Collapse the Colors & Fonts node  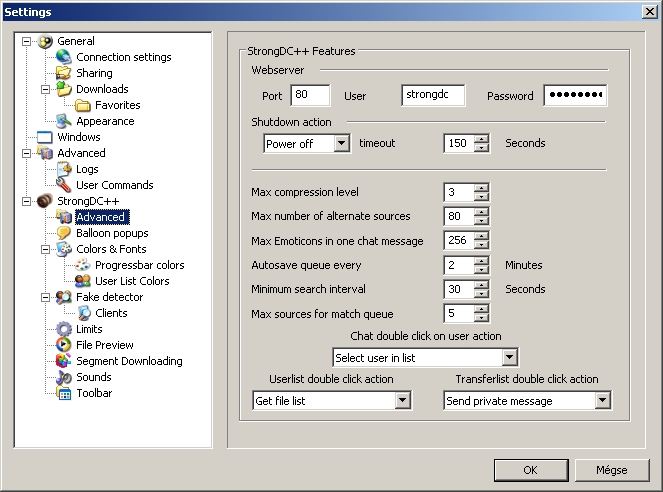coord(45,250)
